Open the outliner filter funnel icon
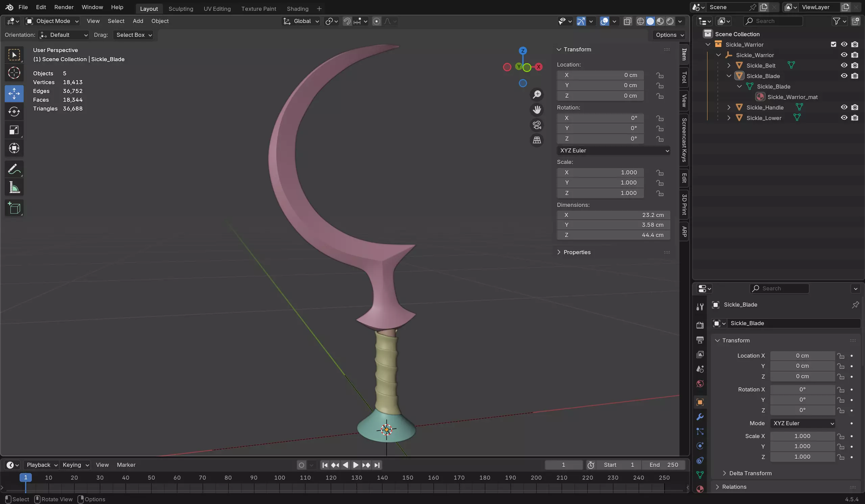The height and width of the screenshot is (504, 865). (836, 21)
